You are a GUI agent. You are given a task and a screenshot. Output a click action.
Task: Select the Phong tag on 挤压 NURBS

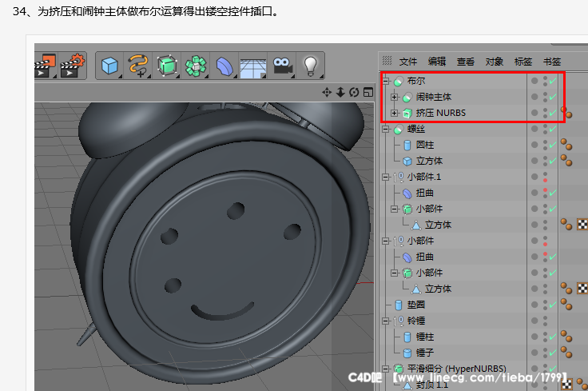(566, 112)
